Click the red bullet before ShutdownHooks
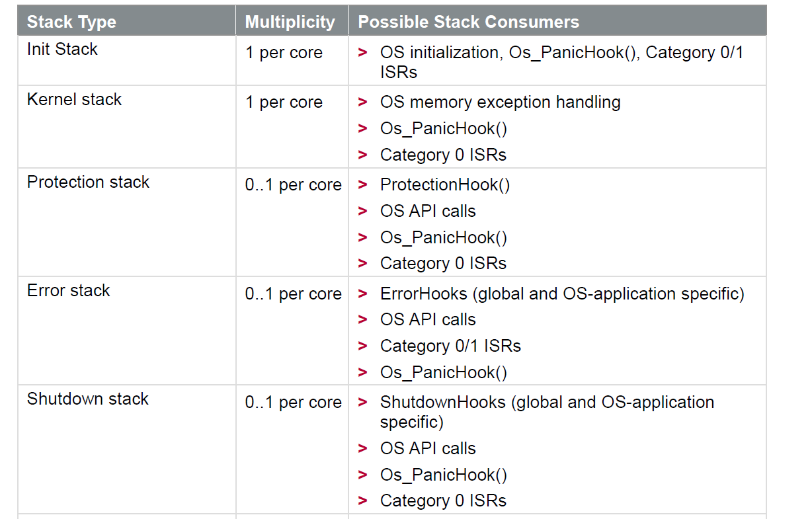 (362, 402)
